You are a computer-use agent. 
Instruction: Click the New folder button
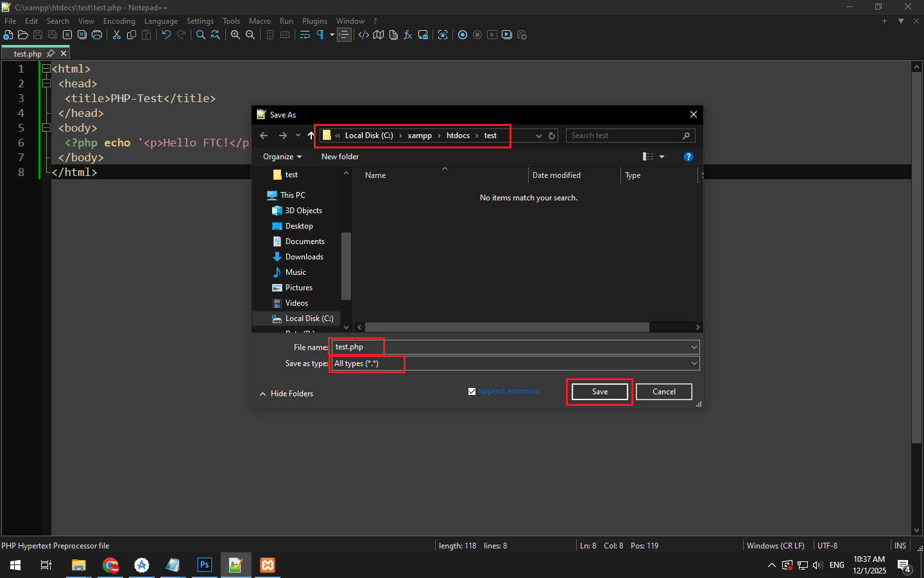(340, 157)
